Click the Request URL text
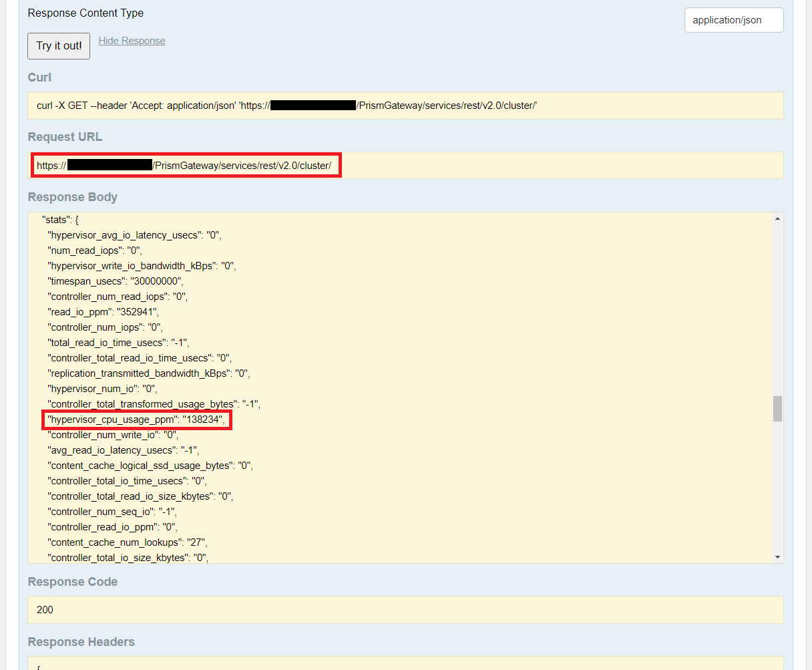The width and height of the screenshot is (812, 670). click(186, 166)
